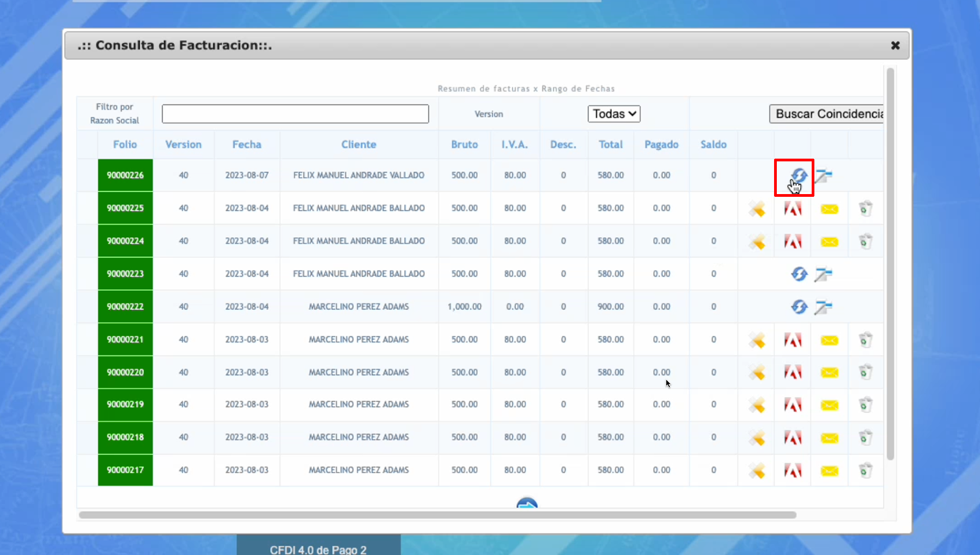
Task: Click the yellow email envelope for folio 90000224
Action: pos(829,242)
